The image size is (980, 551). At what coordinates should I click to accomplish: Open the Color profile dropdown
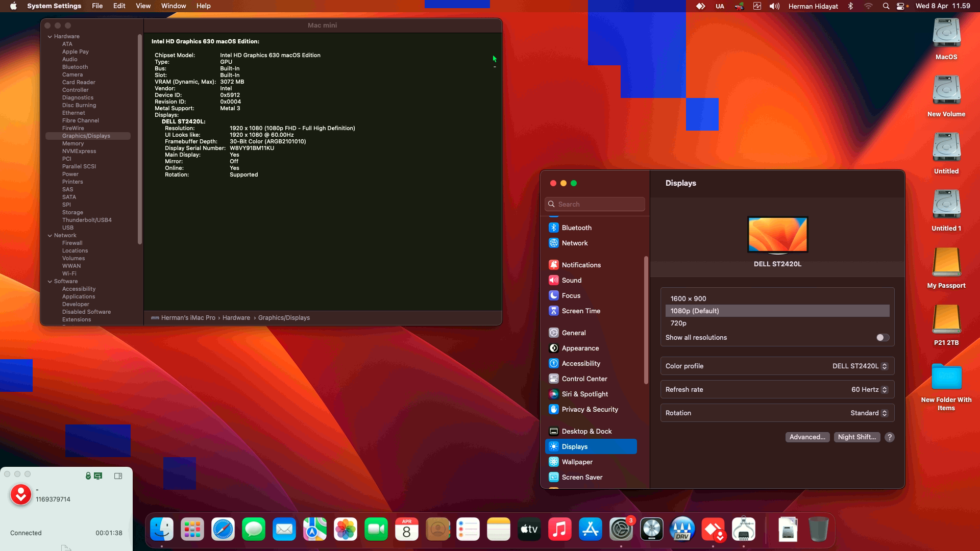(x=860, y=366)
